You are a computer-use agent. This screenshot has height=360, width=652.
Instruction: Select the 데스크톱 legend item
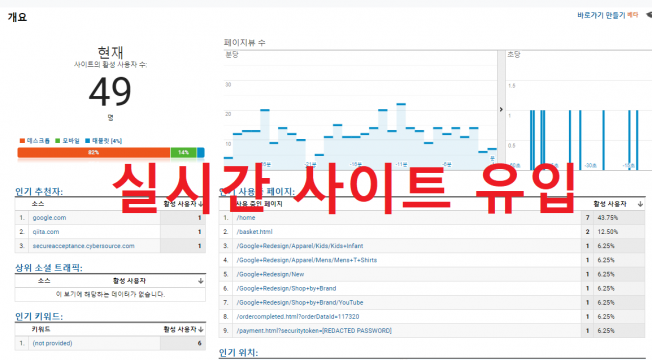[x=35, y=141]
